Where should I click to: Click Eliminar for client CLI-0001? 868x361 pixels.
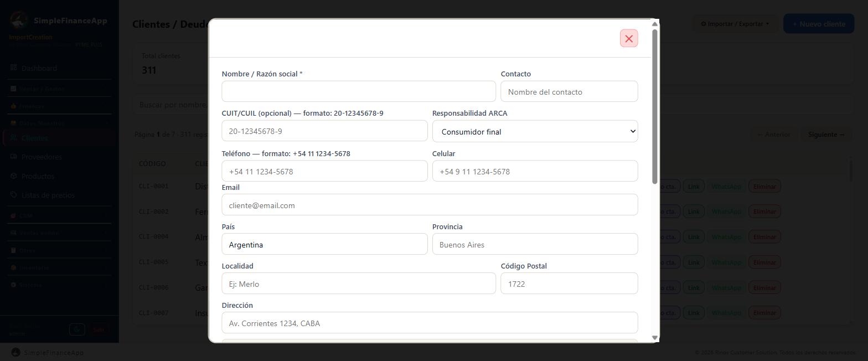pos(764,187)
